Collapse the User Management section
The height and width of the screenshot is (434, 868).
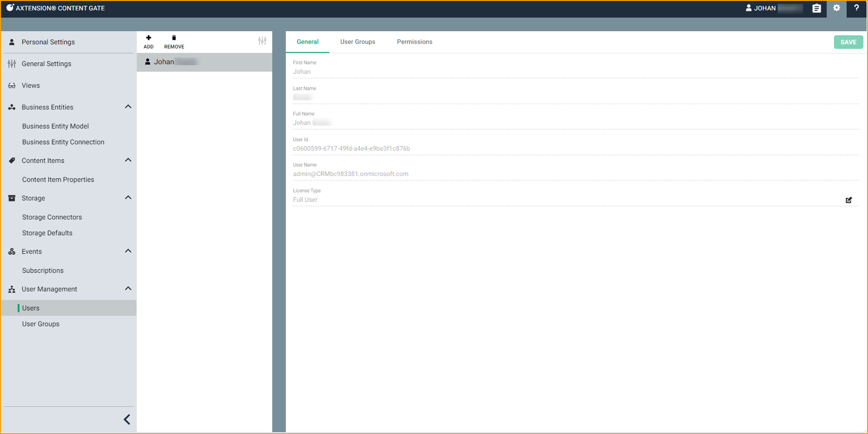[128, 289]
